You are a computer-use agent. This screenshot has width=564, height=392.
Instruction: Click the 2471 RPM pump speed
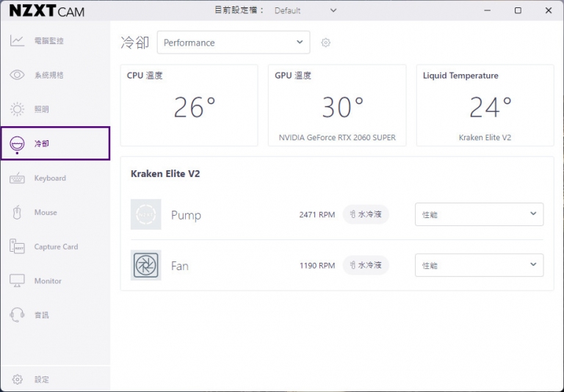pyautogui.click(x=317, y=214)
